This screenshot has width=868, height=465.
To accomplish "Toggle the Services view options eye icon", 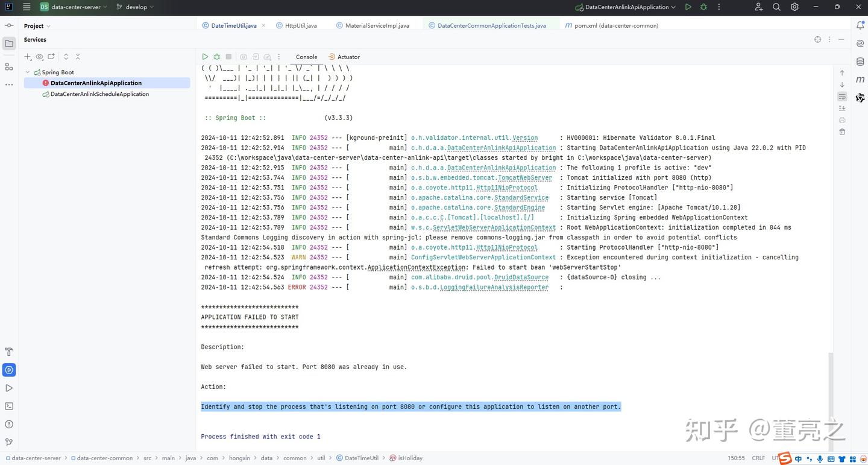I will [x=39, y=57].
